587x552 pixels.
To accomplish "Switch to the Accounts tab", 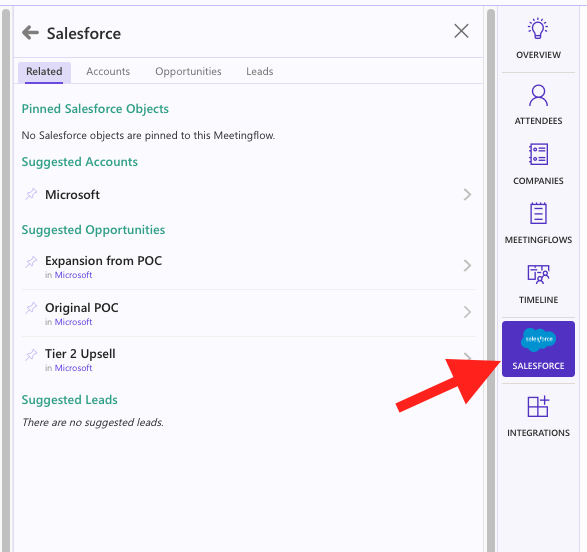I will [x=108, y=71].
